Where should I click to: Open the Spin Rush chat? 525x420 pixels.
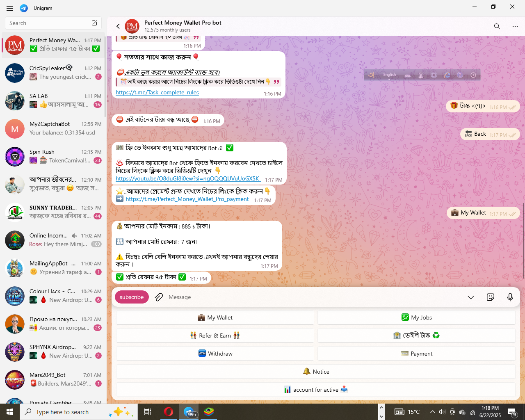(53, 157)
